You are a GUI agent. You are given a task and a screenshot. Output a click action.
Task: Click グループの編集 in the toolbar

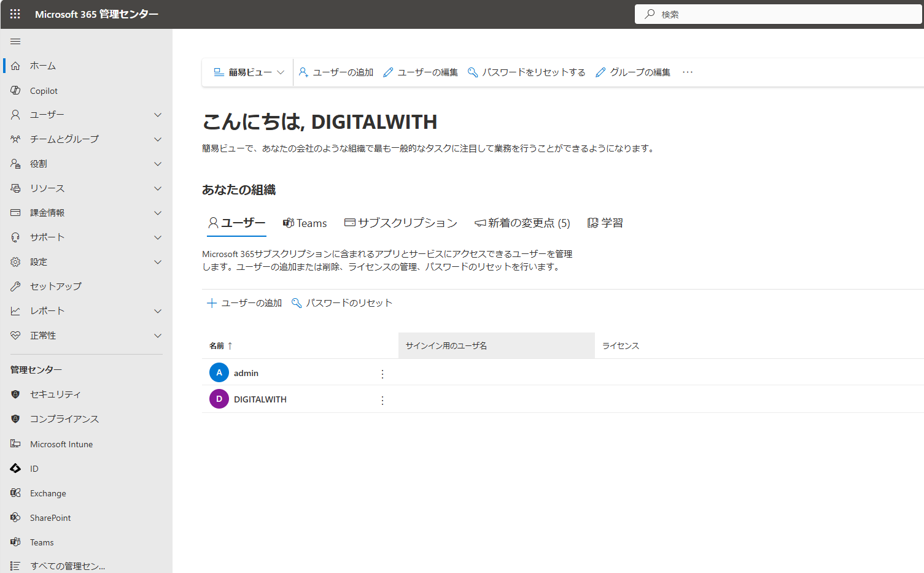(633, 72)
